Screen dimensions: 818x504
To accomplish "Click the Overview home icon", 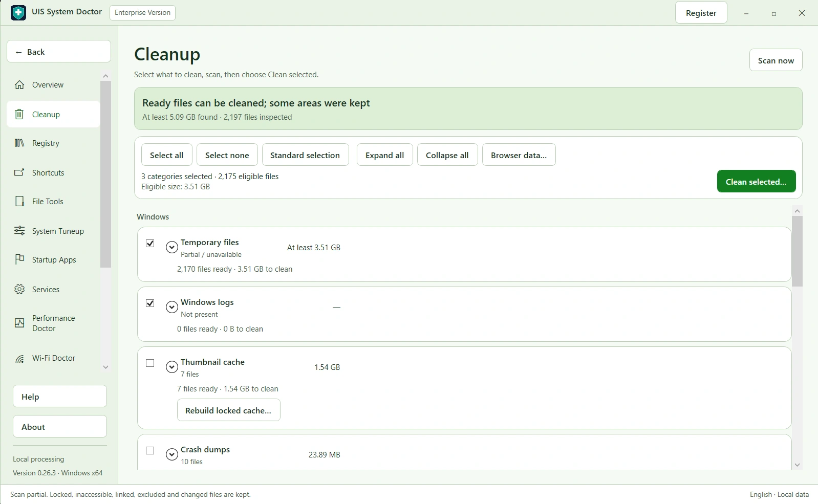I will (19, 85).
